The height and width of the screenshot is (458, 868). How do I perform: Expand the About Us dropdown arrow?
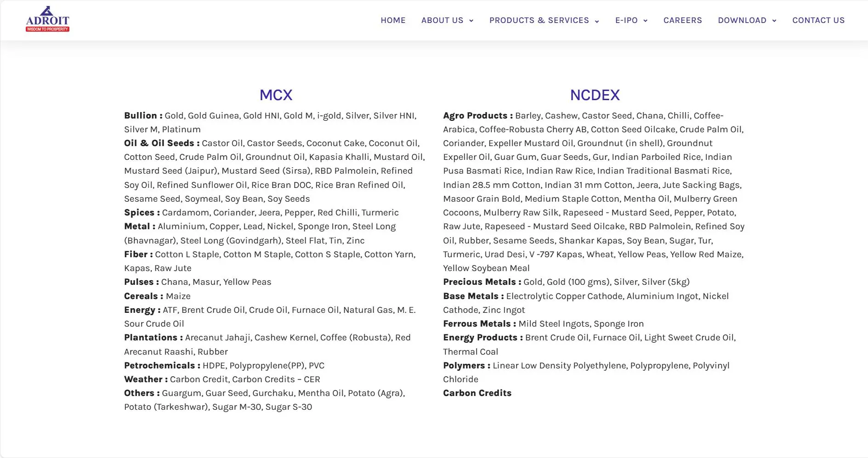point(471,21)
